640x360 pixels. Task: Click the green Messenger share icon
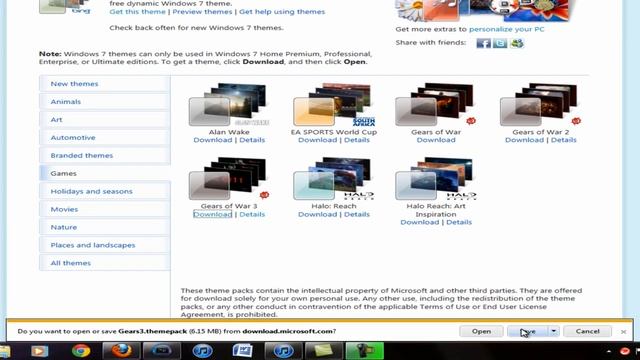(517, 43)
